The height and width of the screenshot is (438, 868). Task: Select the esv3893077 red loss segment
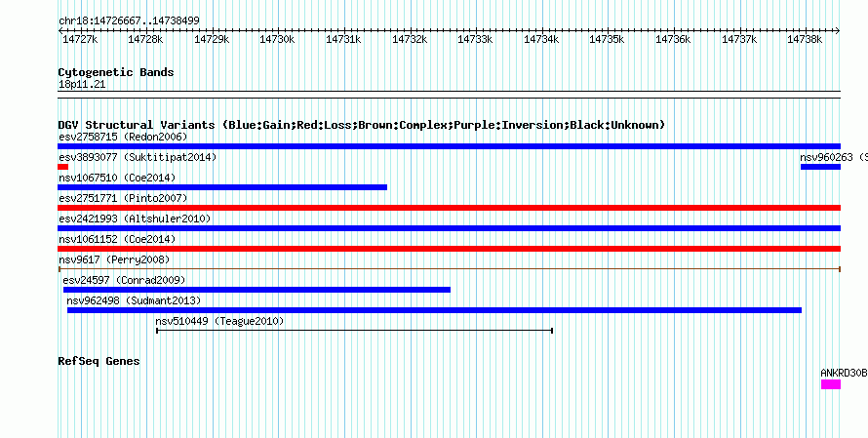coord(63,167)
